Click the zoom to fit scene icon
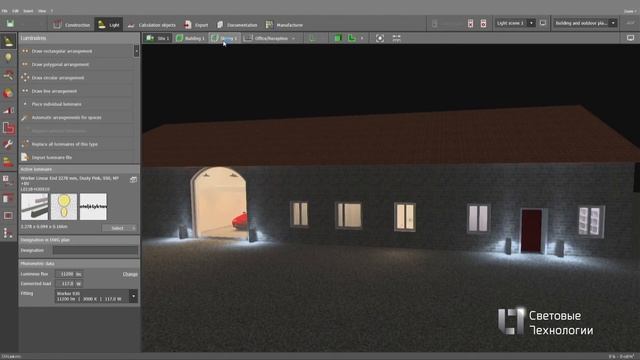This screenshot has width=640, height=360. tap(380, 38)
